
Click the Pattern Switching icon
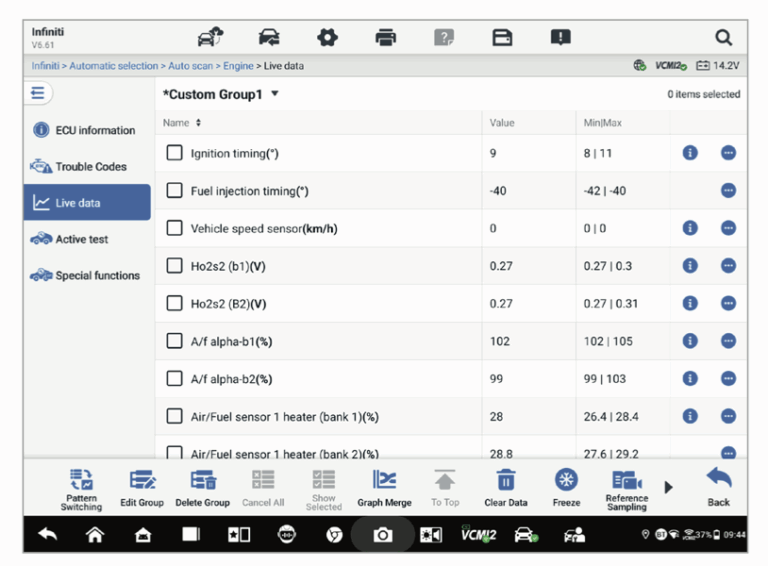coord(81,481)
